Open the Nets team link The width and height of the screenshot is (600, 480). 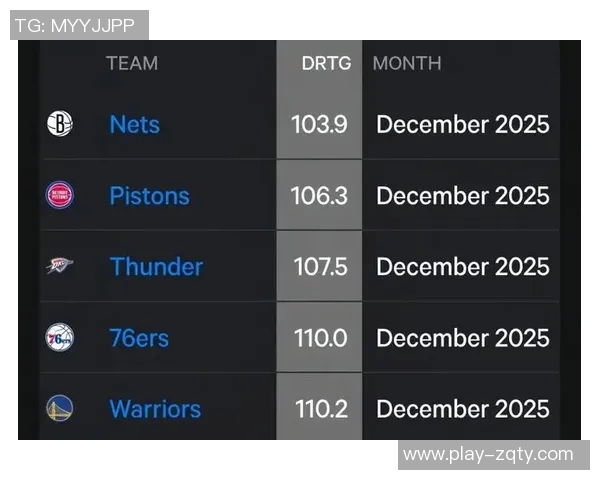134,124
